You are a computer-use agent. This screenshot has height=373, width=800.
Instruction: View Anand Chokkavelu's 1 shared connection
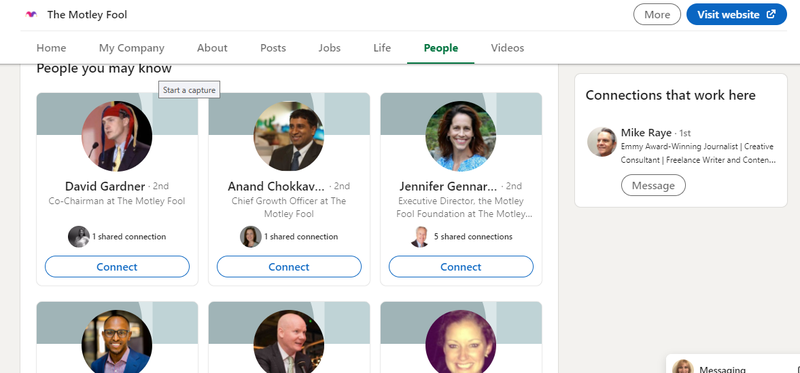[x=301, y=237]
